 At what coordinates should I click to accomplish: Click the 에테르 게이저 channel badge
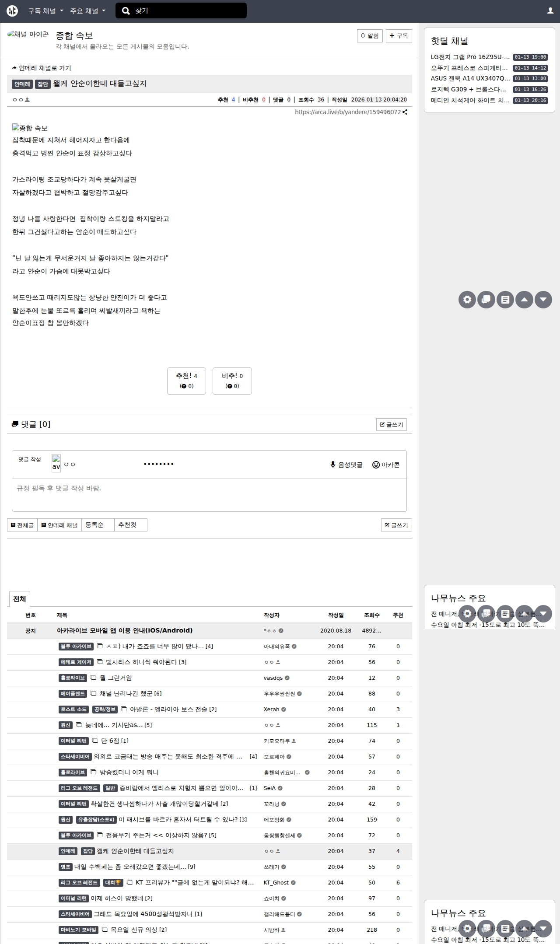76,662
